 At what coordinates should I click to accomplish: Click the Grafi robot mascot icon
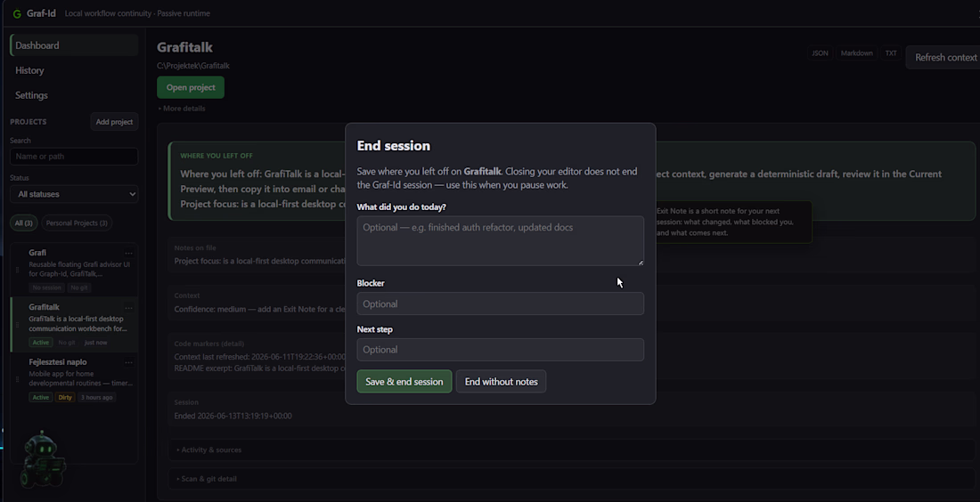pyautogui.click(x=43, y=459)
